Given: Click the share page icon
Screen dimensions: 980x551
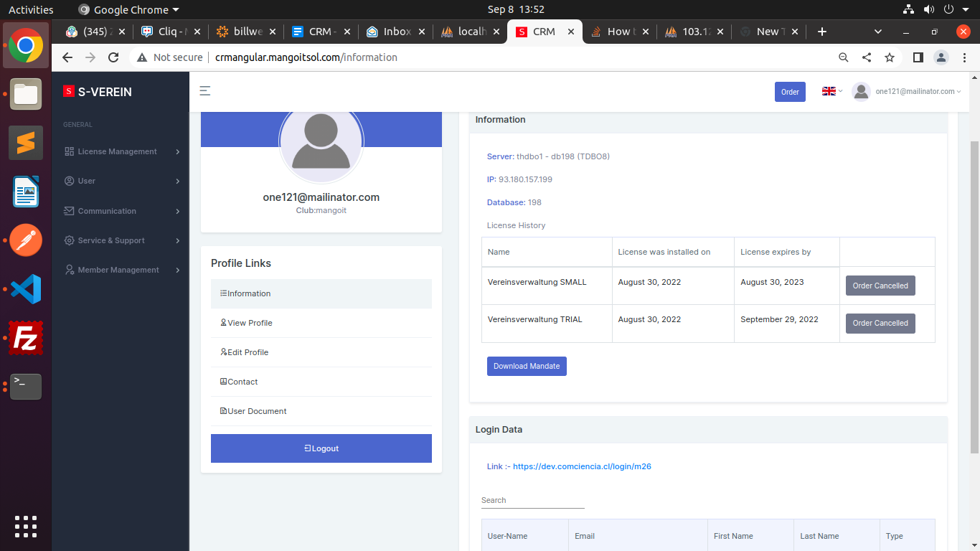Looking at the screenshot, I should click(867, 57).
